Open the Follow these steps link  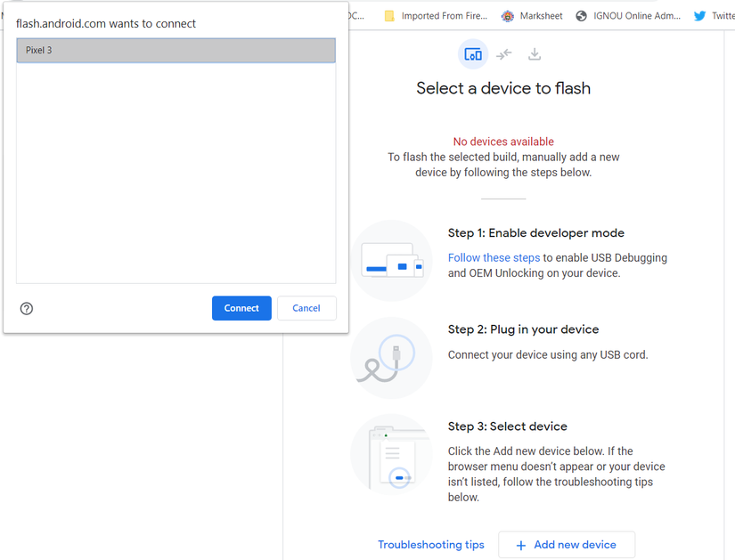click(x=494, y=257)
